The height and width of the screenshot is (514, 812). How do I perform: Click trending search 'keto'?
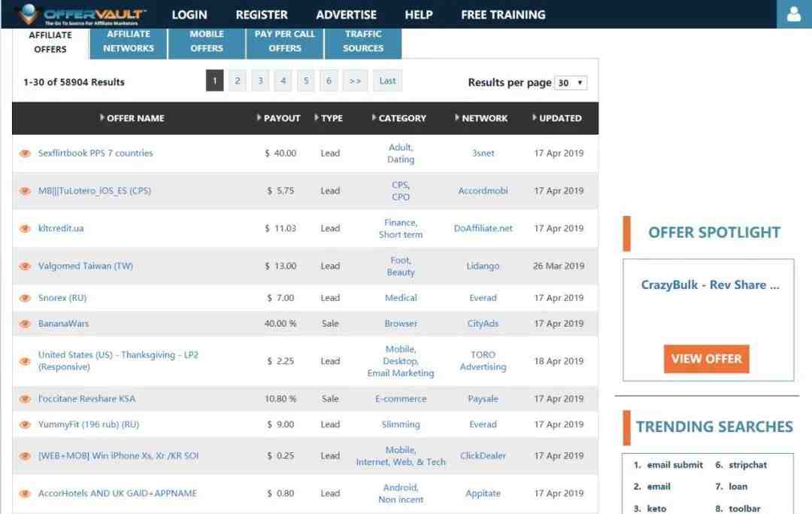pyautogui.click(x=656, y=509)
